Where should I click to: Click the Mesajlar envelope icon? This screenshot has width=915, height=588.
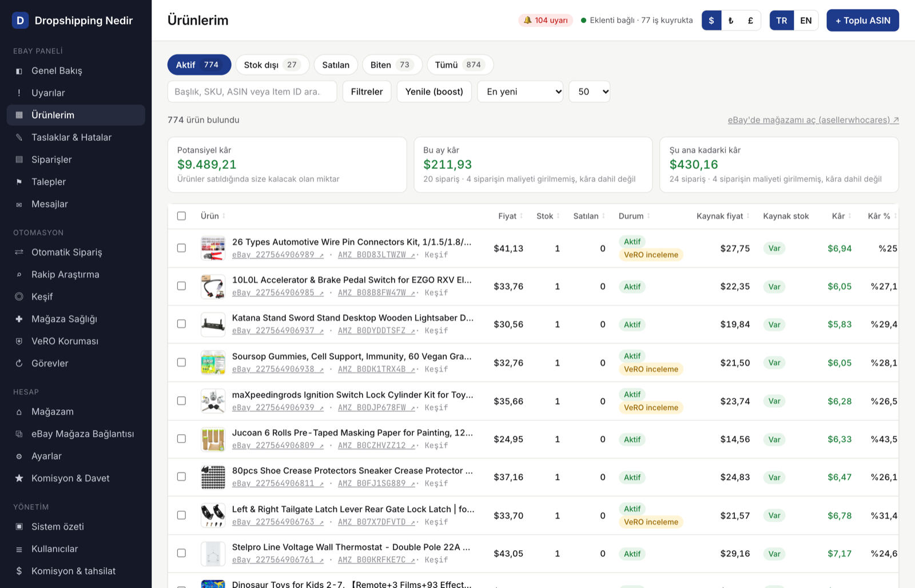(19, 204)
